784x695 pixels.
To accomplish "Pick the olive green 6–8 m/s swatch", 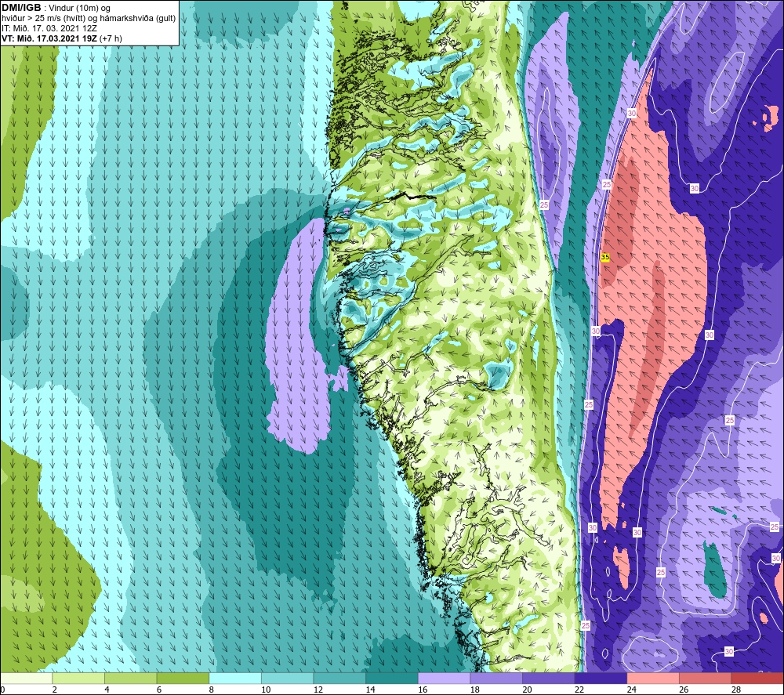I will coord(183,679).
